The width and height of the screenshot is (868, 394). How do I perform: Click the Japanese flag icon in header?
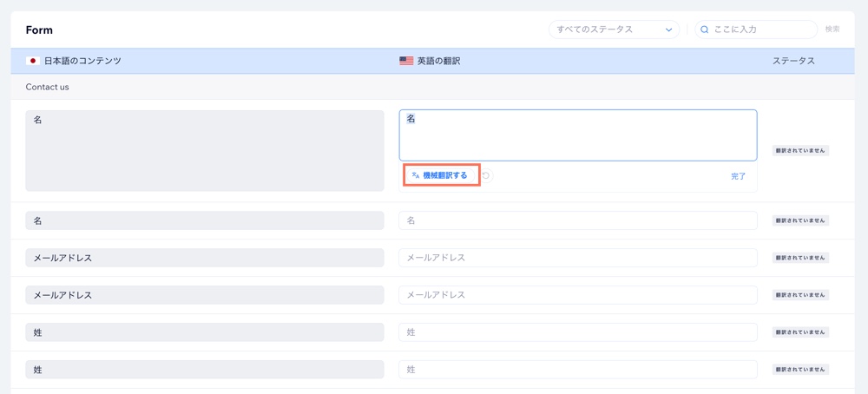(x=33, y=61)
